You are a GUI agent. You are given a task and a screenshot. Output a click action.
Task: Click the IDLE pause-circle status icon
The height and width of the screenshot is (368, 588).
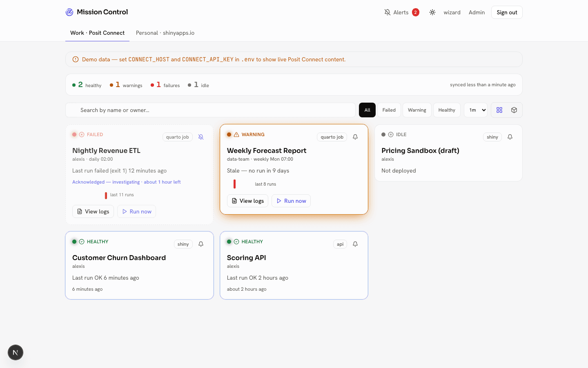[x=391, y=135]
